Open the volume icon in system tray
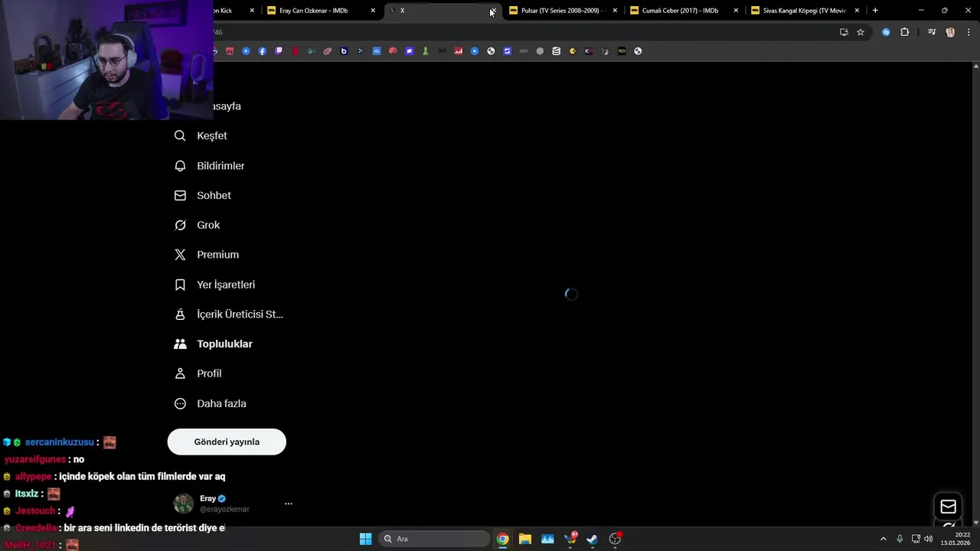The image size is (980, 551). pos(929,539)
